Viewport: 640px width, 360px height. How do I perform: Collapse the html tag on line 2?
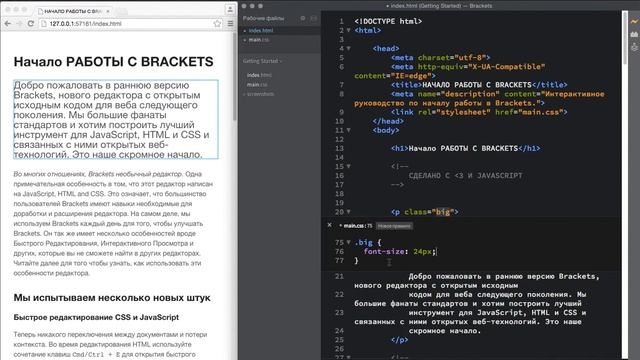pos(349,30)
